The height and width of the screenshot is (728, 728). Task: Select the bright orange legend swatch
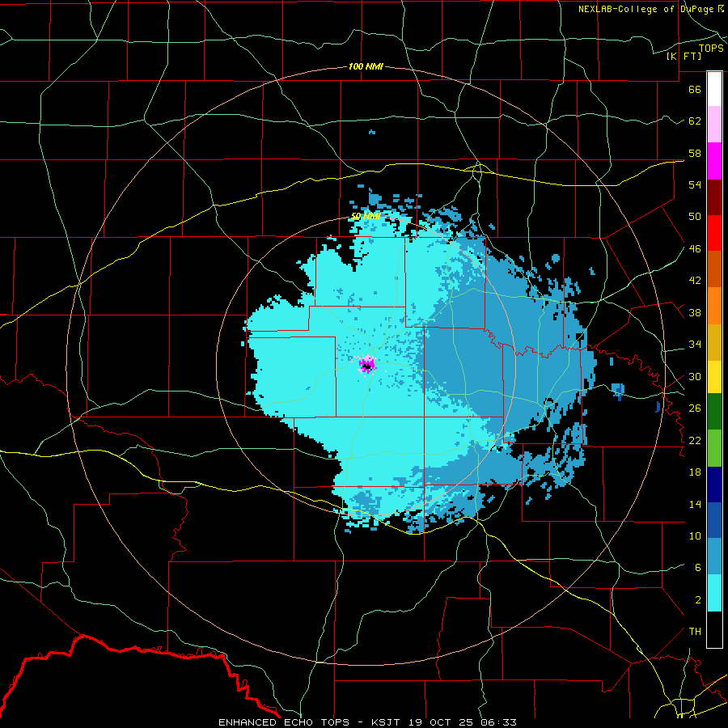point(714,306)
